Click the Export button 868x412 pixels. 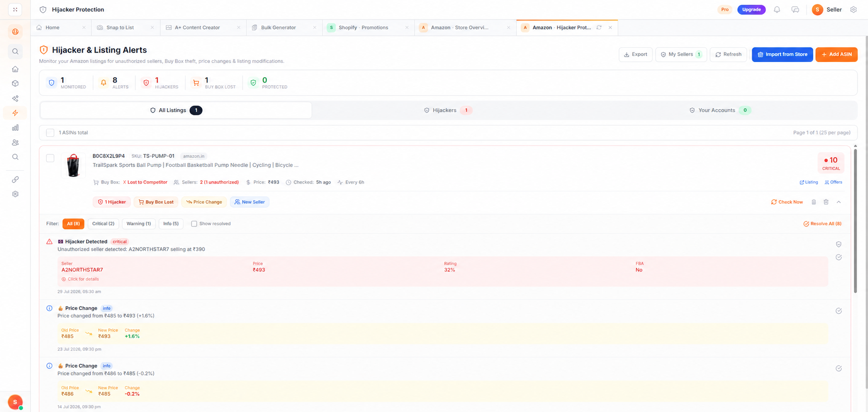(635, 54)
